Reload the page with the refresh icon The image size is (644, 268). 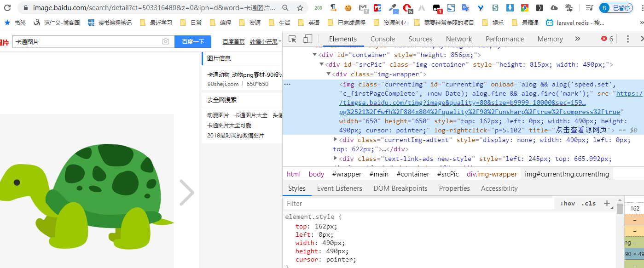8,8
